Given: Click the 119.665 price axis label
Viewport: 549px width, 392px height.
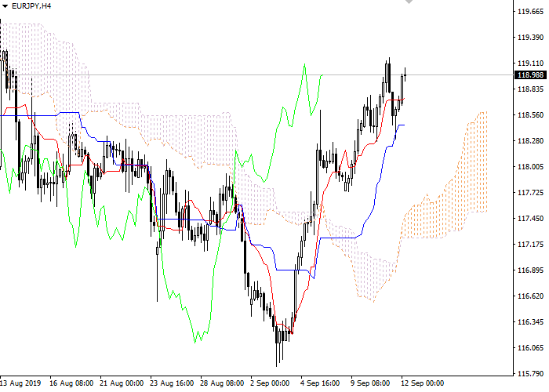Looking at the screenshot, I should 530,12.
